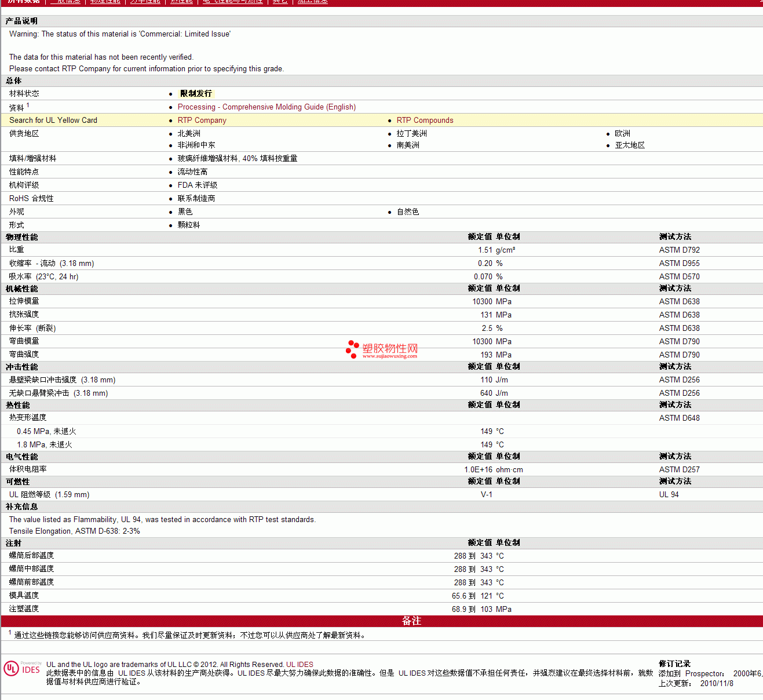Click the 产品说明 section header
The height and width of the screenshot is (700, 763).
(x=21, y=21)
